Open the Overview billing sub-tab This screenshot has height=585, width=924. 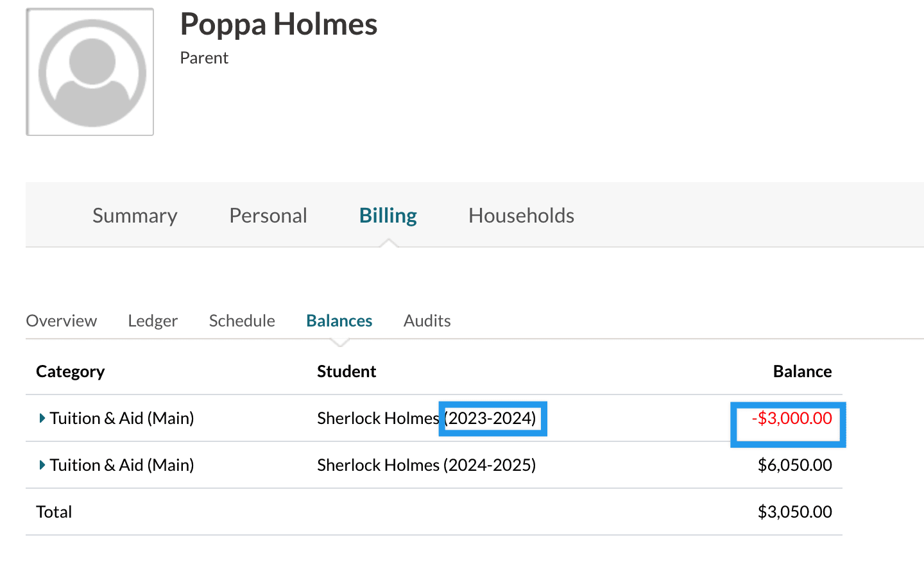click(x=62, y=321)
